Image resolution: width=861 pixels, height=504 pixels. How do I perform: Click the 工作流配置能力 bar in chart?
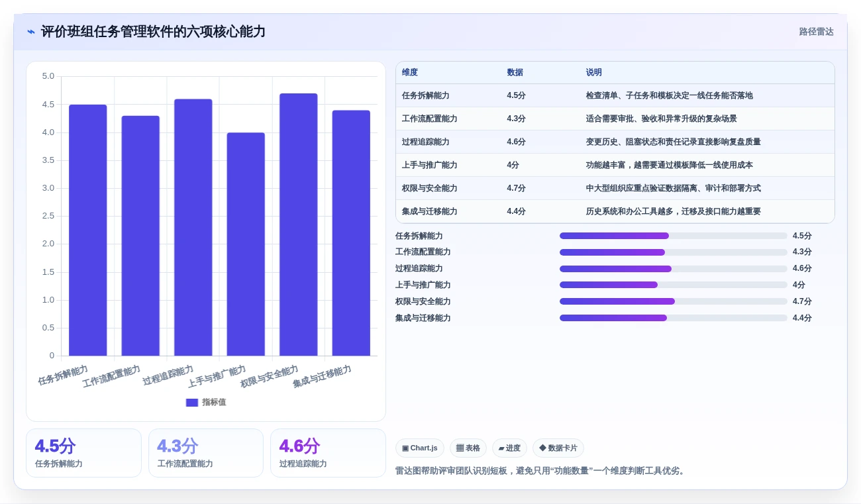click(x=140, y=236)
